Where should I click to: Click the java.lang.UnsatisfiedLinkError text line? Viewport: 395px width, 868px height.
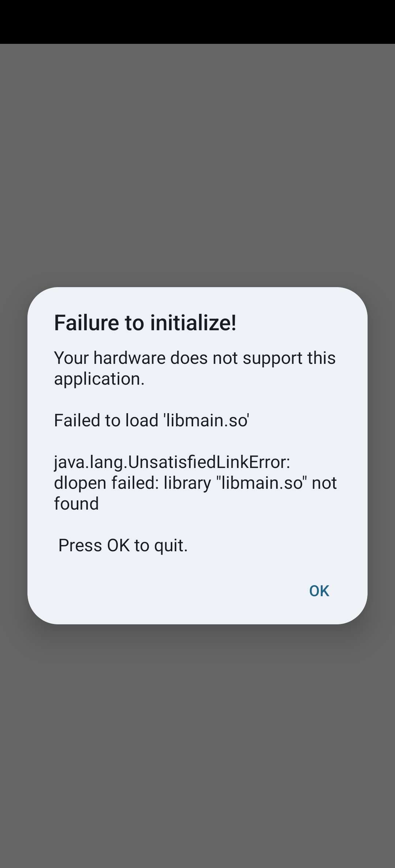click(172, 462)
